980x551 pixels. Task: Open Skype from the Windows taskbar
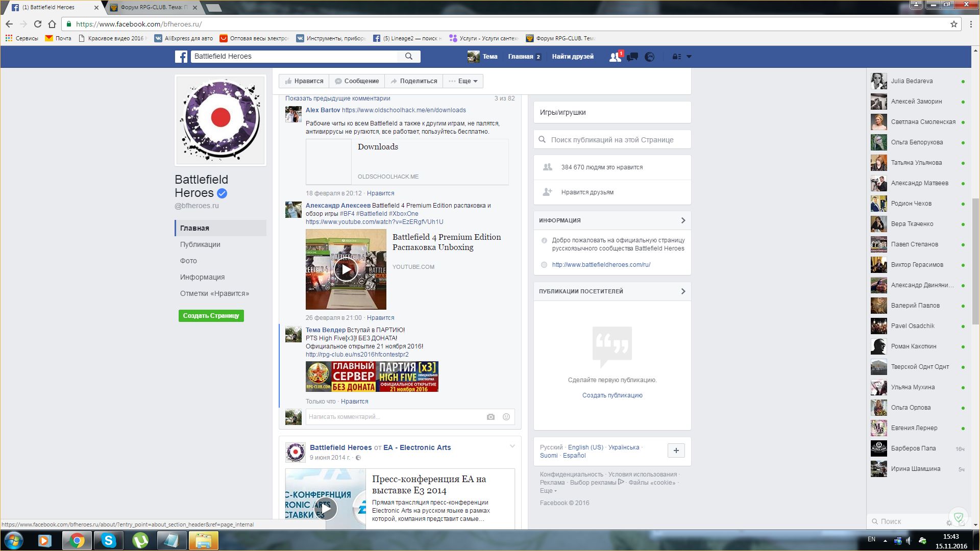pyautogui.click(x=109, y=540)
